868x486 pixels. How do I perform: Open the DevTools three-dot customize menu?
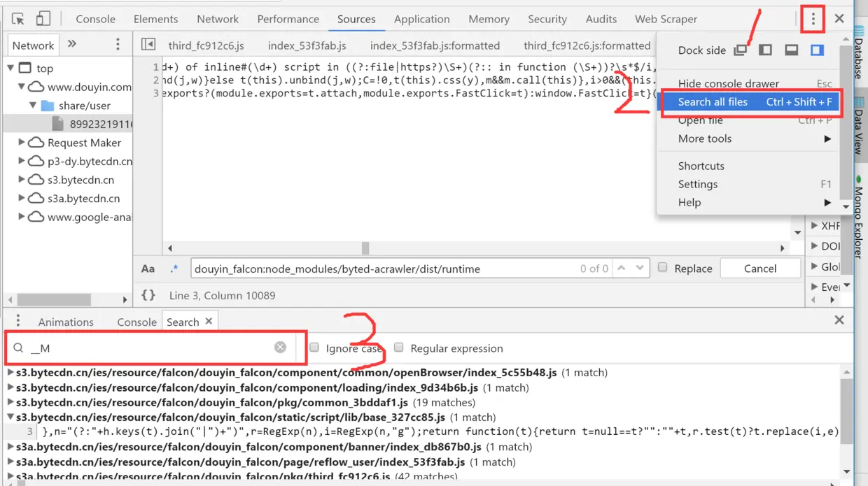[813, 19]
